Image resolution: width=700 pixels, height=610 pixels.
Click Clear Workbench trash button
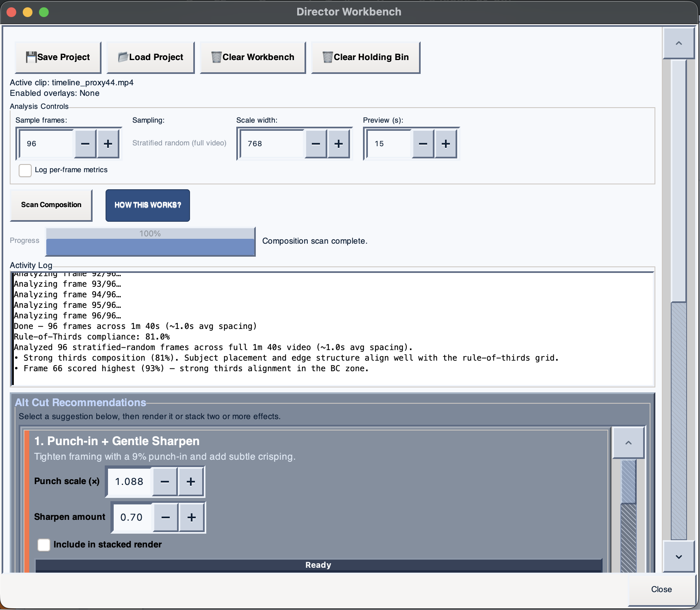tap(253, 57)
